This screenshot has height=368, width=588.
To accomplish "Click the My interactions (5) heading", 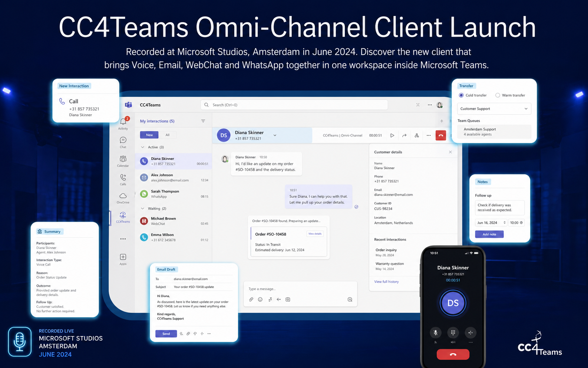I will point(157,121).
